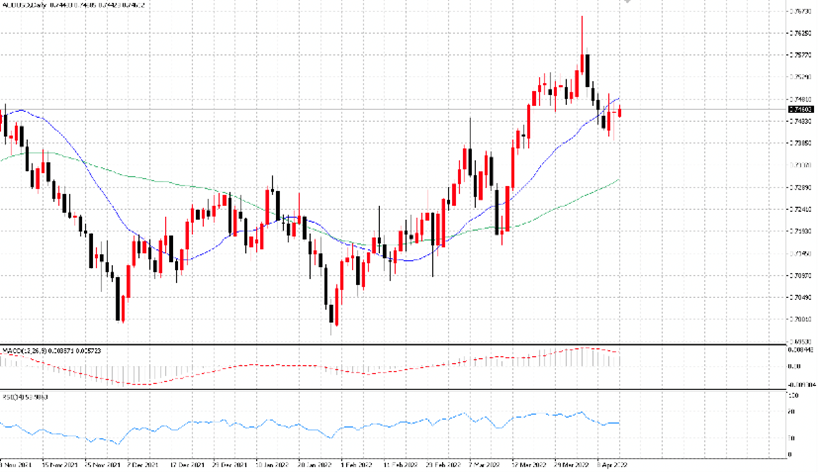Click the black current price tag on axis
The width and height of the screenshot is (818, 472).
(800, 110)
